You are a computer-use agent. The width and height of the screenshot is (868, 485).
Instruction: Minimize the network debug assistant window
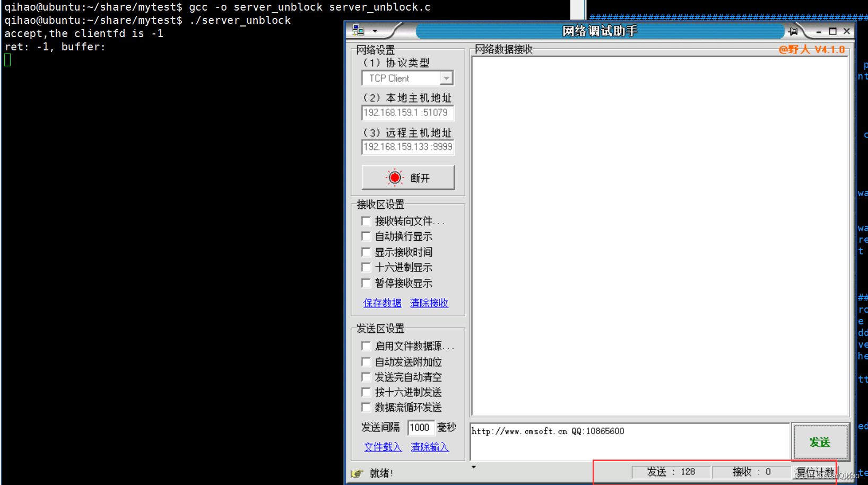(x=819, y=32)
